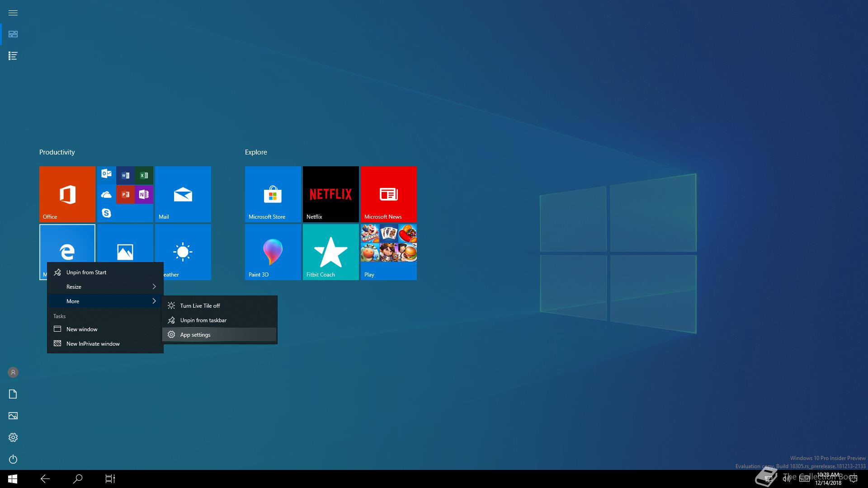
Task: Open the Power options button
Action: 13,459
